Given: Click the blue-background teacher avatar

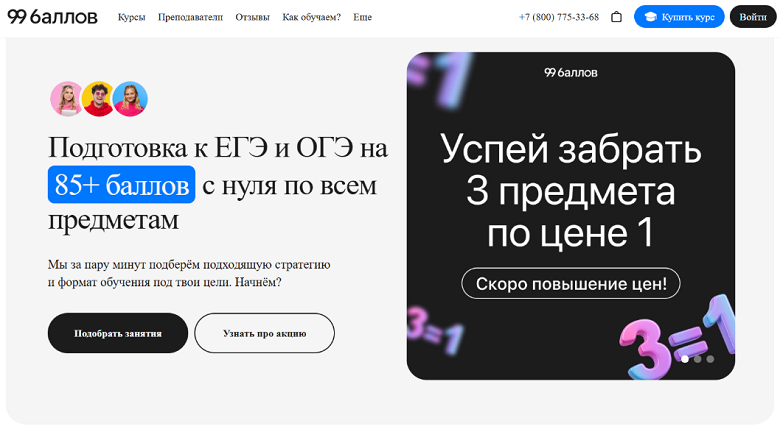Looking at the screenshot, I should pyautogui.click(x=130, y=99).
